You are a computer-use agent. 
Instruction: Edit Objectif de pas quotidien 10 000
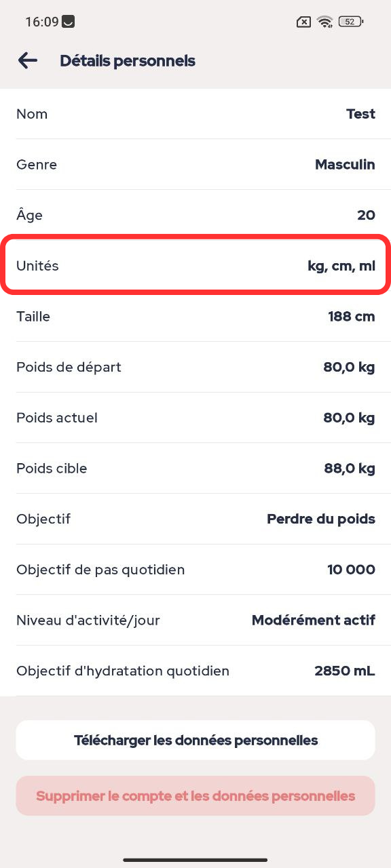click(x=195, y=570)
